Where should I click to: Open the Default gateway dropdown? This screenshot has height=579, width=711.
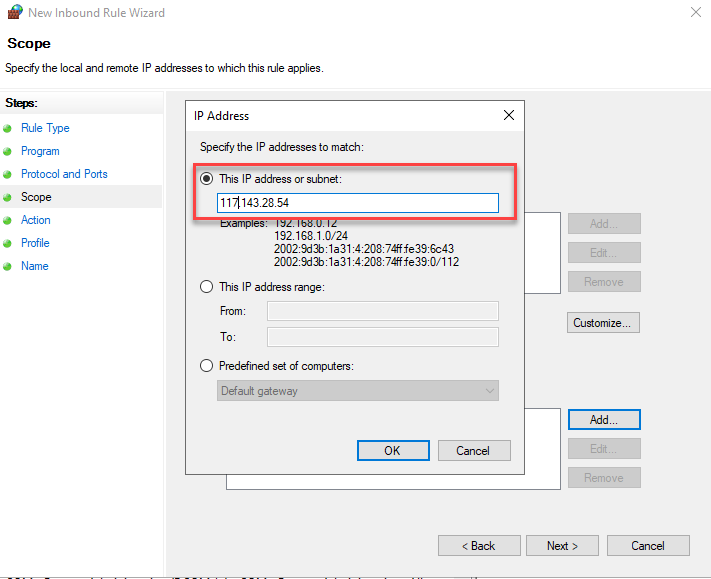point(358,391)
